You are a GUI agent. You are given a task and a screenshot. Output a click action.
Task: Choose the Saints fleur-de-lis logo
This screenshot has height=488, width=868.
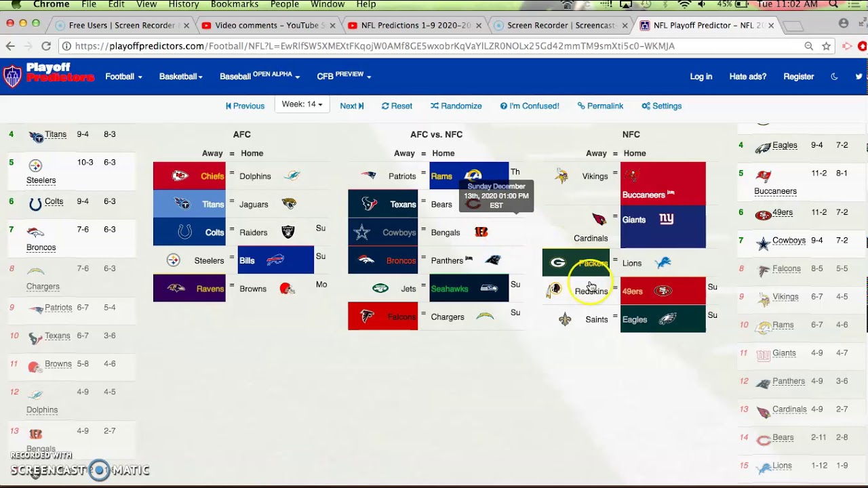[565, 319]
